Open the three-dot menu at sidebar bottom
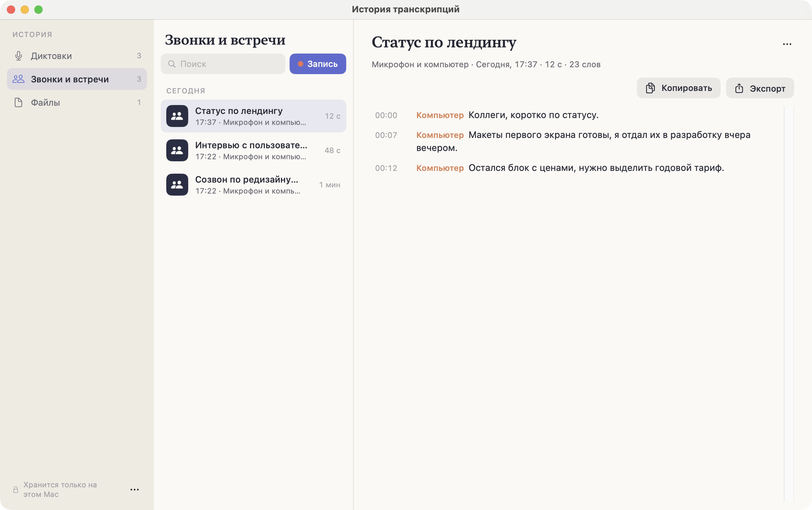The width and height of the screenshot is (812, 510). tap(135, 489)
